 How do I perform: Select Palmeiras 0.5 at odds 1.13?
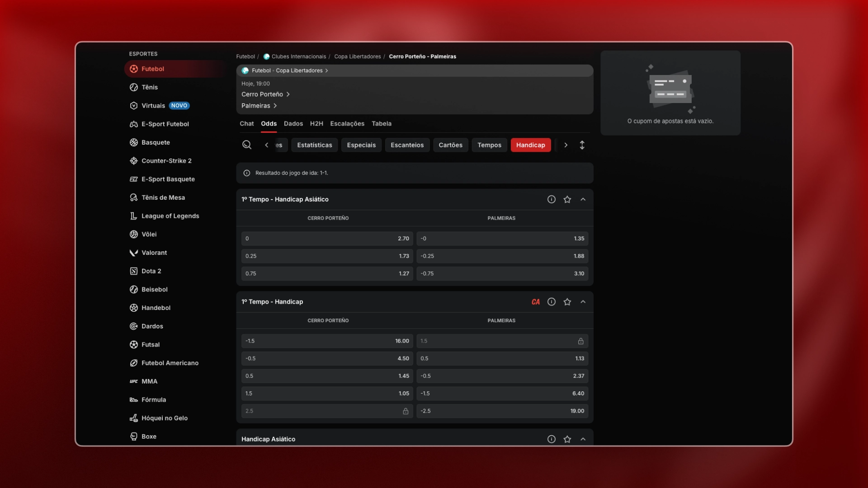(502, 359)
